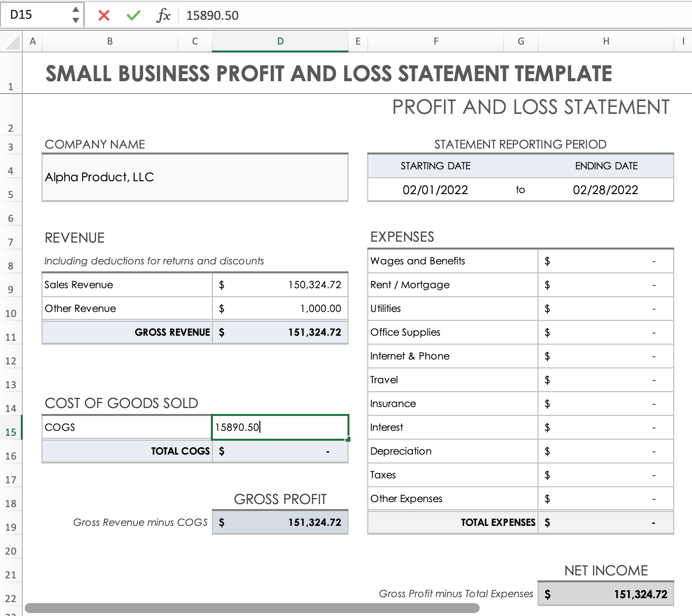Click the company name cell Alpha Product, LLC

[195, 177]
